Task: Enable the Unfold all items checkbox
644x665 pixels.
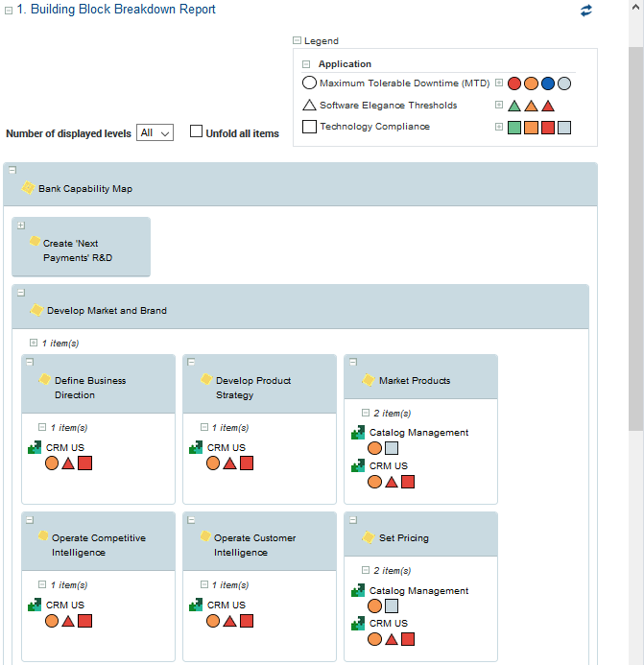Action: [197, 132]
